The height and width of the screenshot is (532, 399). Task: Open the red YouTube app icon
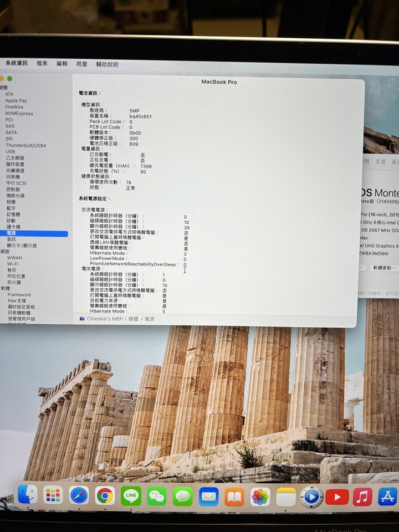[x=337, y=498]
